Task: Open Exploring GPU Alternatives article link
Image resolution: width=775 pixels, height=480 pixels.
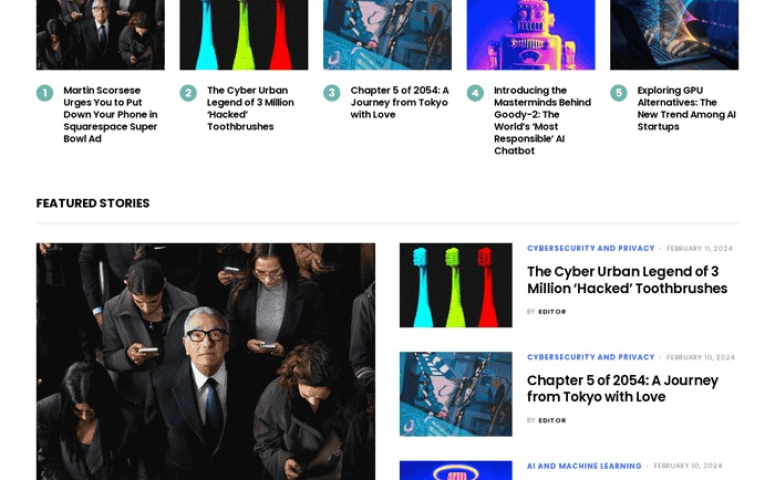Action: click(x=687, y=108)
